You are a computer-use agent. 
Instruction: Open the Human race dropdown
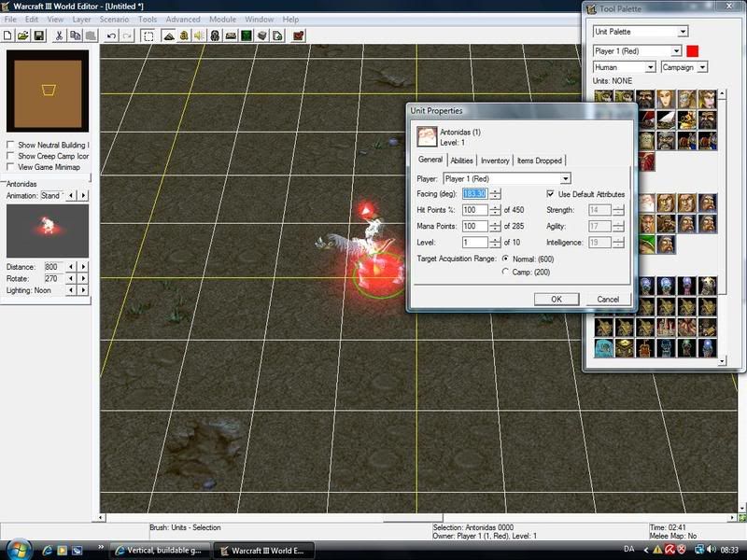[x=650, y=67]
